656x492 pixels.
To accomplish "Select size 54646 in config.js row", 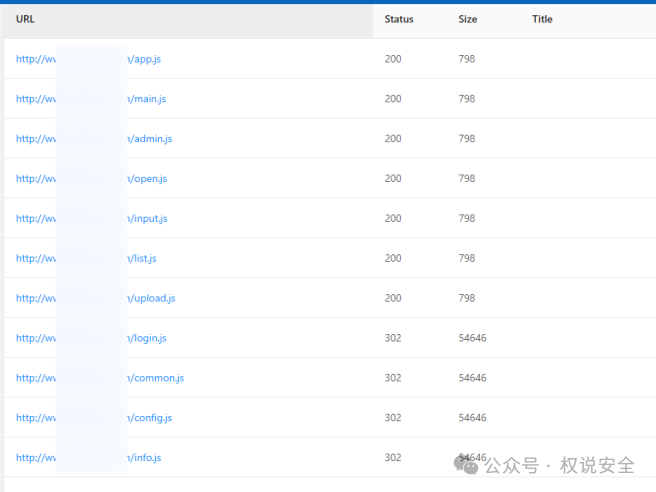I will click(472, 418).
